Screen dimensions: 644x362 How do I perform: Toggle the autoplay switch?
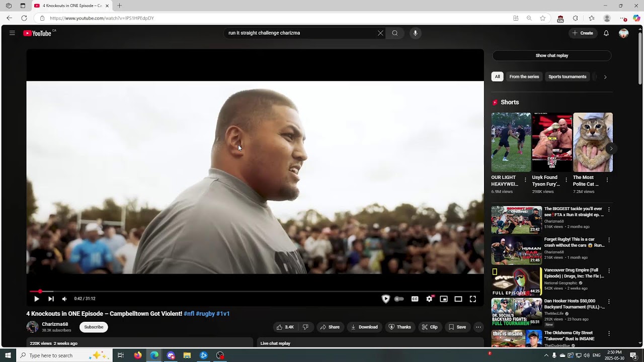click(399, 299)
